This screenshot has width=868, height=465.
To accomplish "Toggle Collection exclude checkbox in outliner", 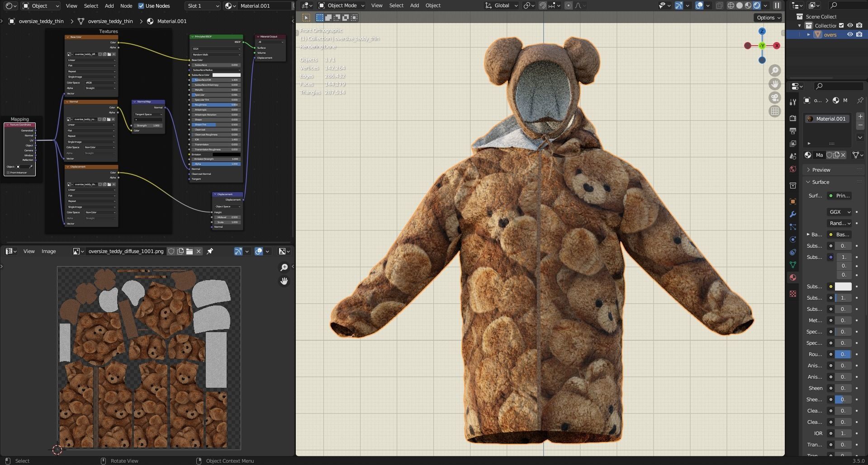I will click(x=841, y=26).
